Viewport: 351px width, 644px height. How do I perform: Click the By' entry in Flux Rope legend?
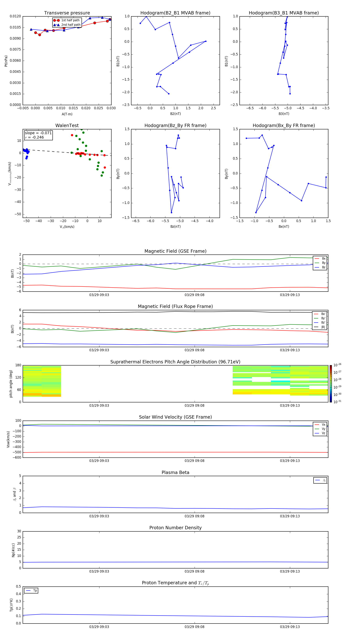click(x=320, y=318)
